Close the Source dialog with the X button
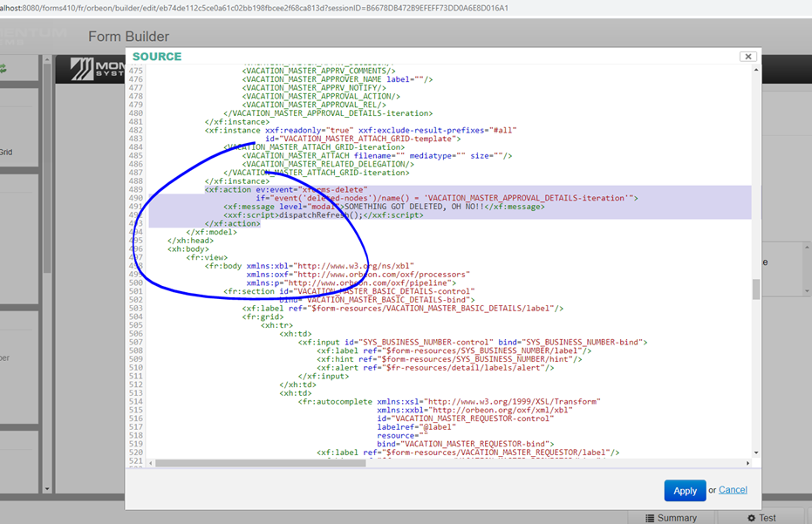 [747, 57]
